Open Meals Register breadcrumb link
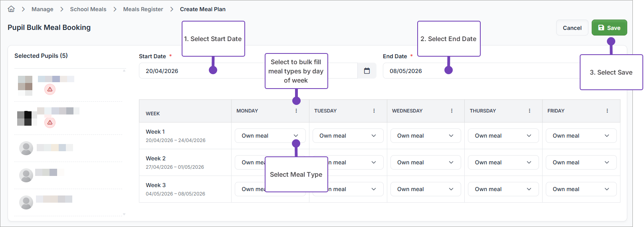 click(143, 9)
